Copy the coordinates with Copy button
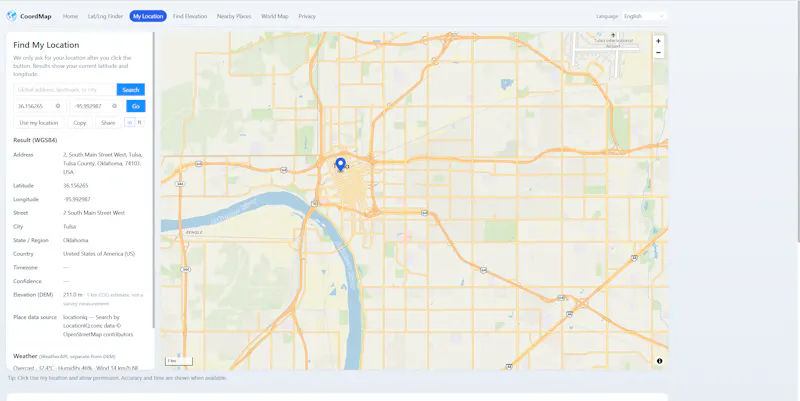The height and width of the screenshot is (401, 800). coord(80,122)
